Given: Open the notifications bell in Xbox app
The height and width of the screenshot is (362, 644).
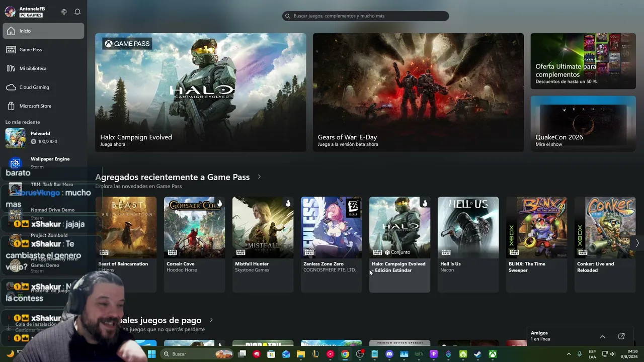Looking at the screenshot, I should coord(77,12).
